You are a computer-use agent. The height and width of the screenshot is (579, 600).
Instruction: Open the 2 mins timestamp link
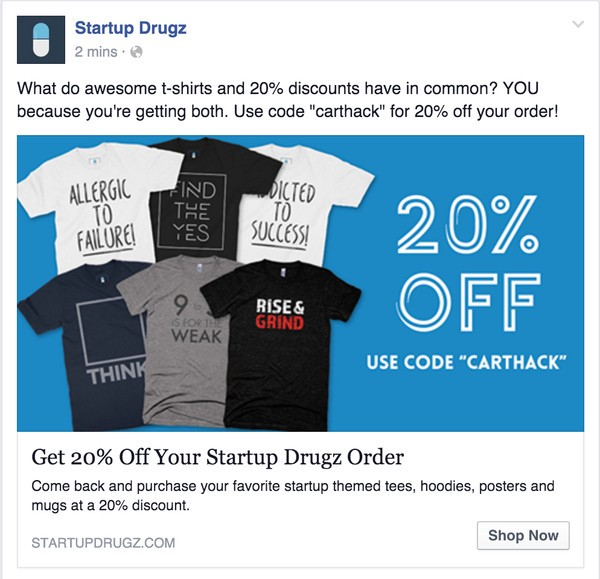coord(96,52)
